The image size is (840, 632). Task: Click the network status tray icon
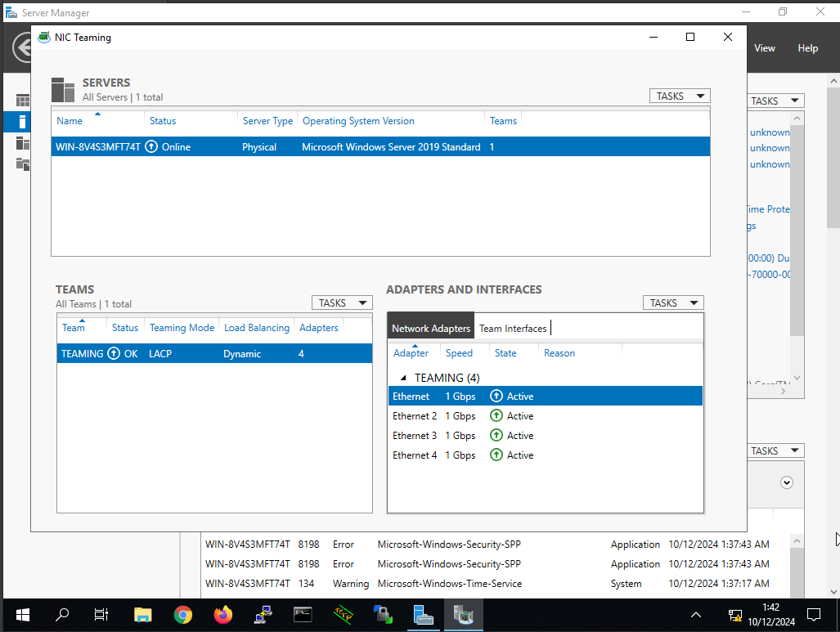coord(734,615)
